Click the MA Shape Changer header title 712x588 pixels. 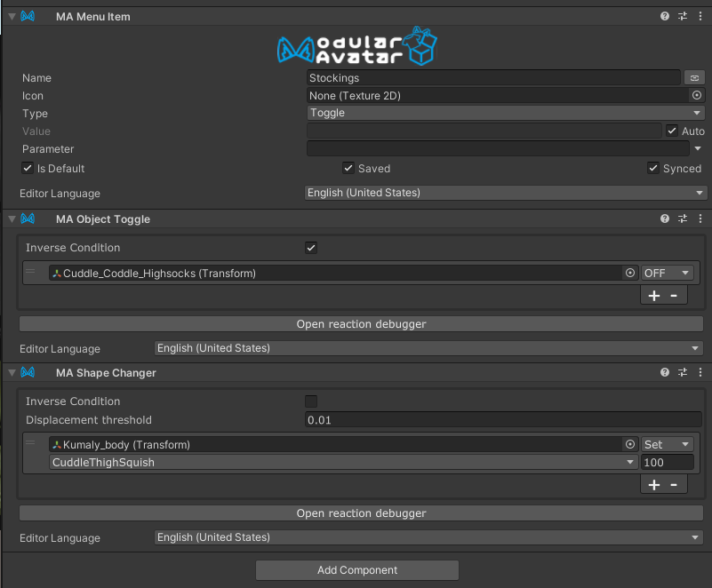107,373
